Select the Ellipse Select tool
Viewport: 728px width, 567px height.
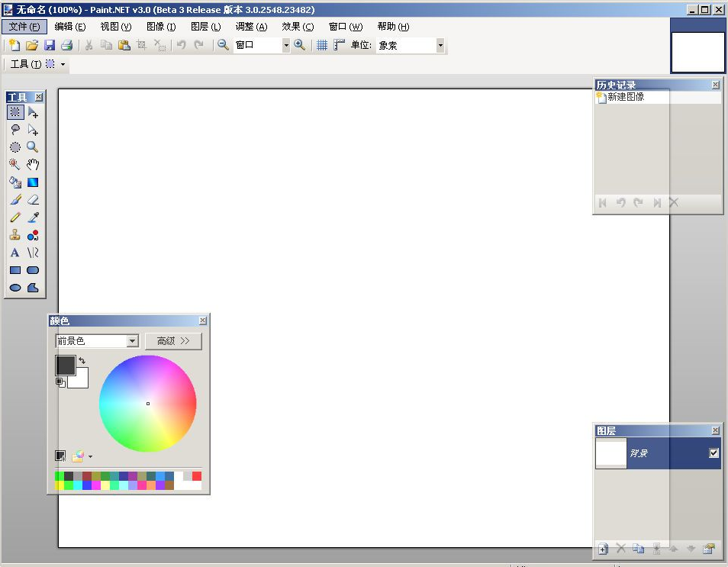click(15, 147)
